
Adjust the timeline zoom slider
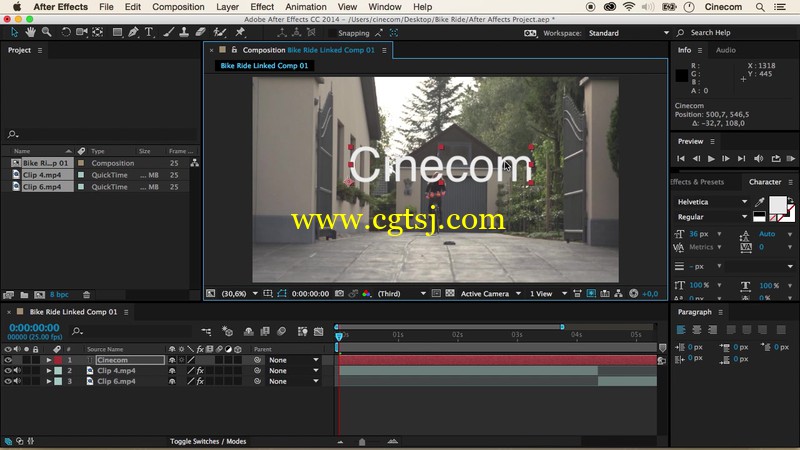click(362, 442)
